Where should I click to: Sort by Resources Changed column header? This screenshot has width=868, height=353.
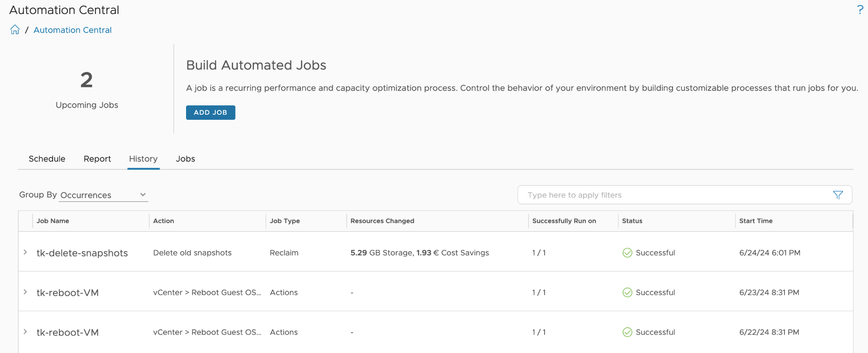pyautogui.click(x=382, y=221)
